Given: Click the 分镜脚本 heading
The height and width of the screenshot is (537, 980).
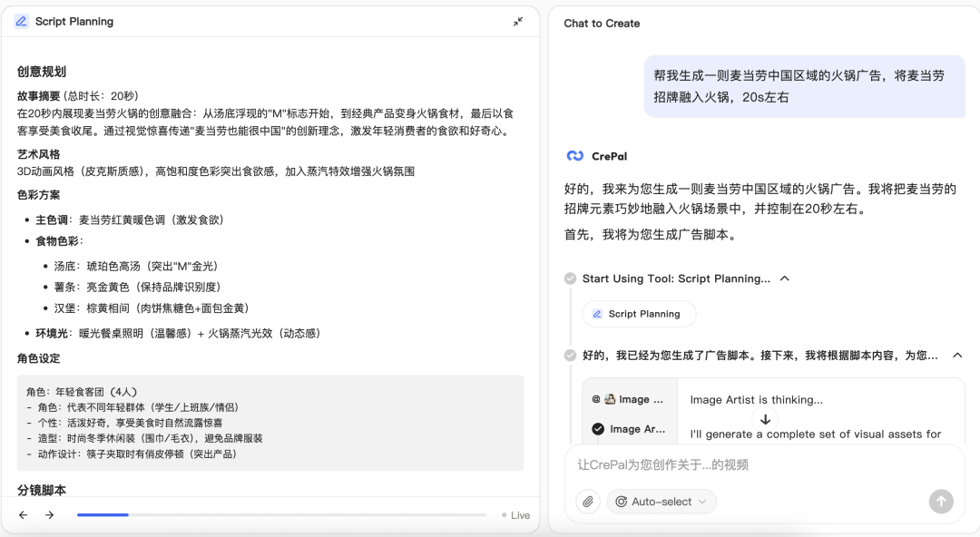Looking at the screenshot, I should coord(41,490).
